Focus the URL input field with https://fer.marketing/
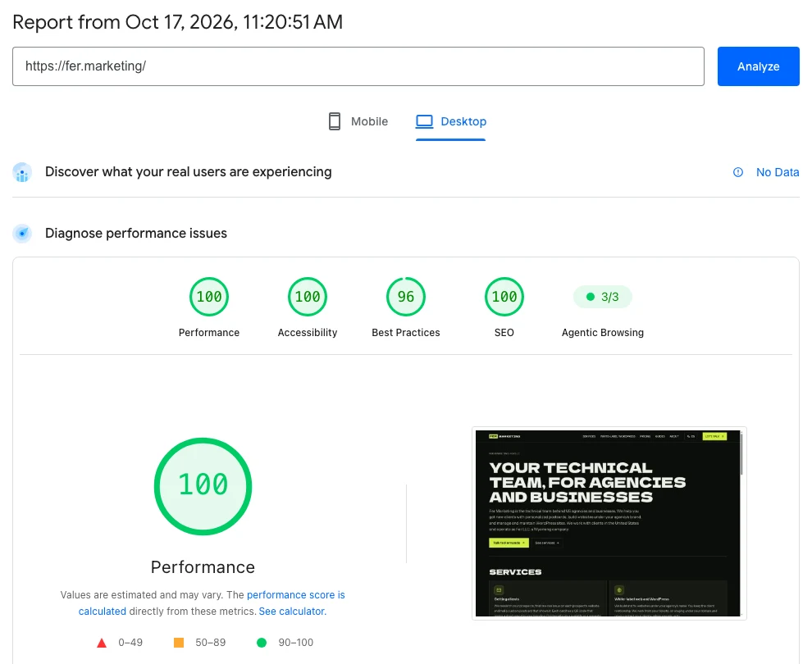The width and height of the screenshot is (812, 664). click(358, 66)
